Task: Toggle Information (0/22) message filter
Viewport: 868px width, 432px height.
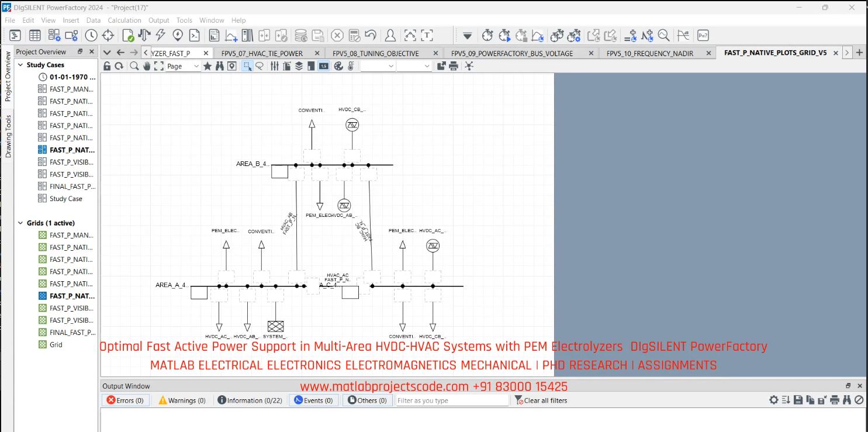Action: [x=250, y=400]
